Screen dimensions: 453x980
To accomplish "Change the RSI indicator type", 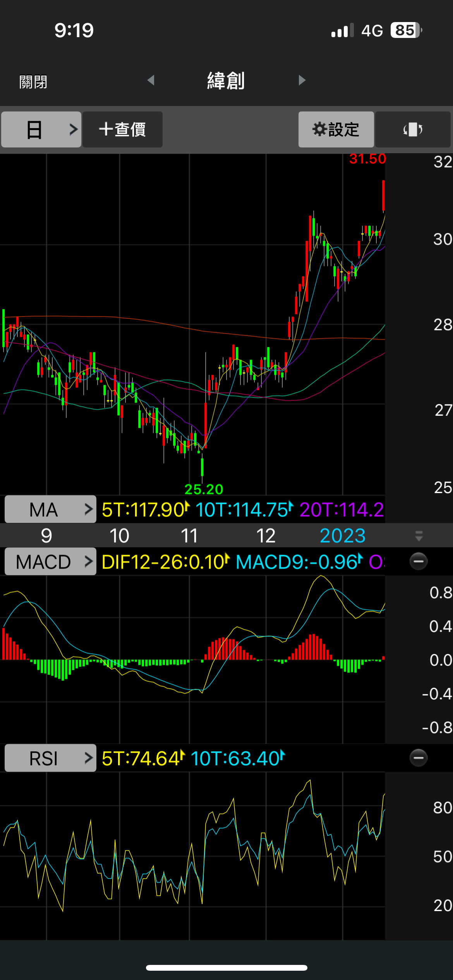I will point(50,758).
